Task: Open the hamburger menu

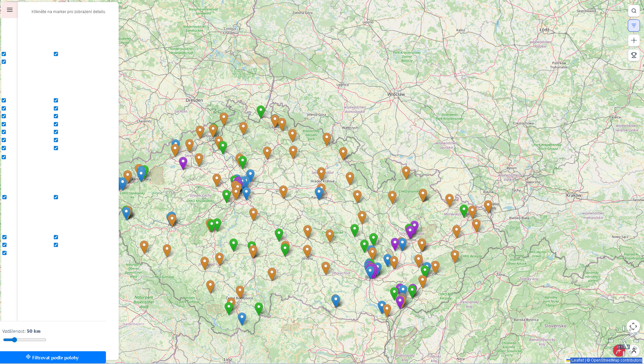Action: click(x=10, y=10)
